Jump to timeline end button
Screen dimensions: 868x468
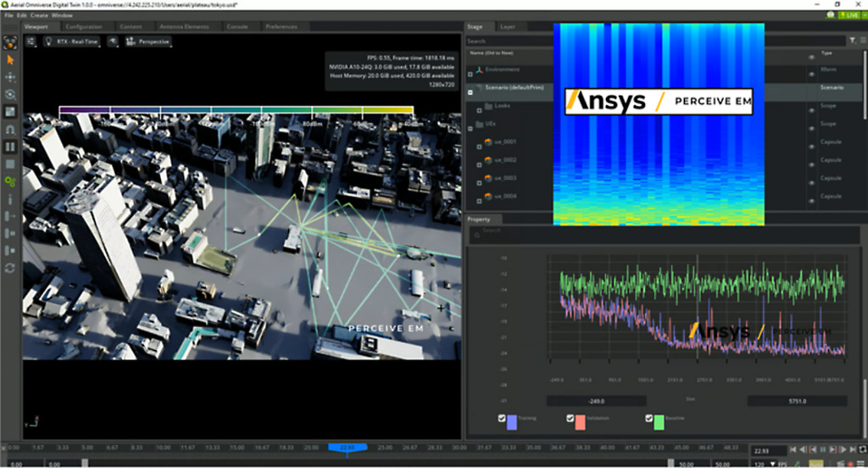853,449
